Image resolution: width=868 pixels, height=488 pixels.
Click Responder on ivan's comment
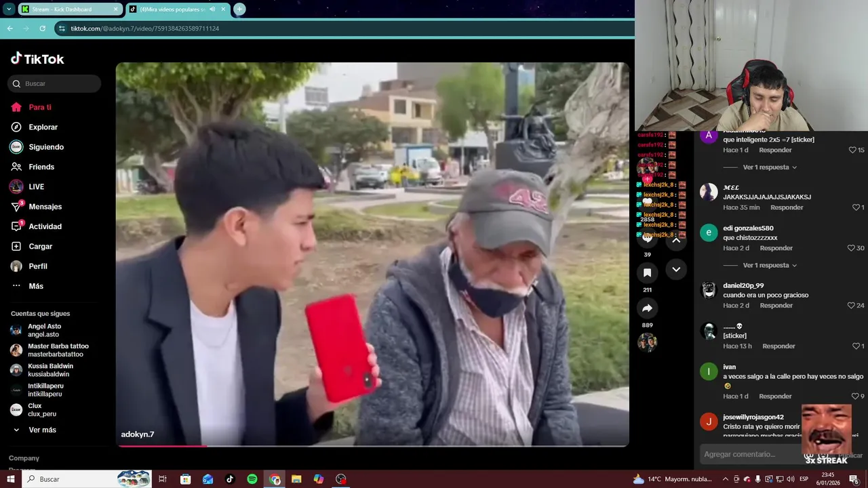pyautogui.click(x=775, y=396)
